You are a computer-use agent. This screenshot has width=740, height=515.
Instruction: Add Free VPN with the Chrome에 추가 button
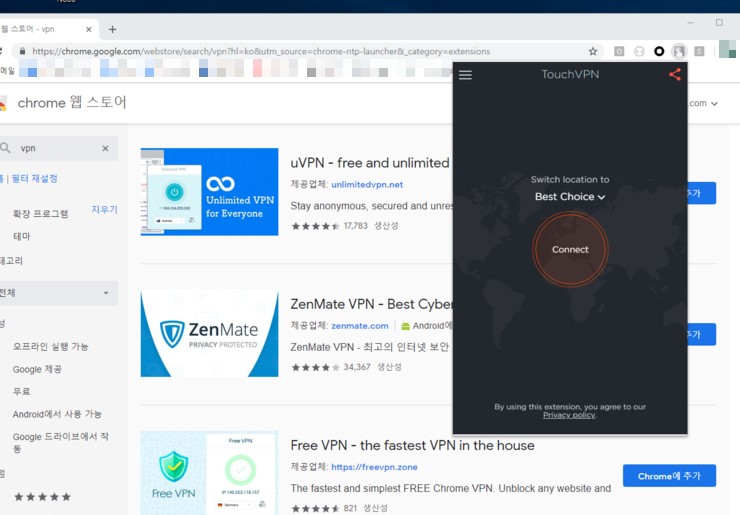coord(669,476)
